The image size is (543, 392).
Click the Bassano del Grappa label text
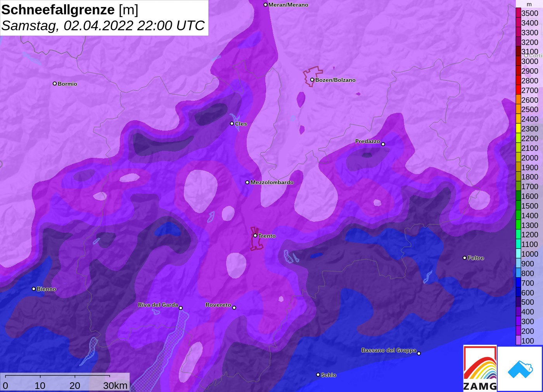pyautogui.click(x=389, y=350)
